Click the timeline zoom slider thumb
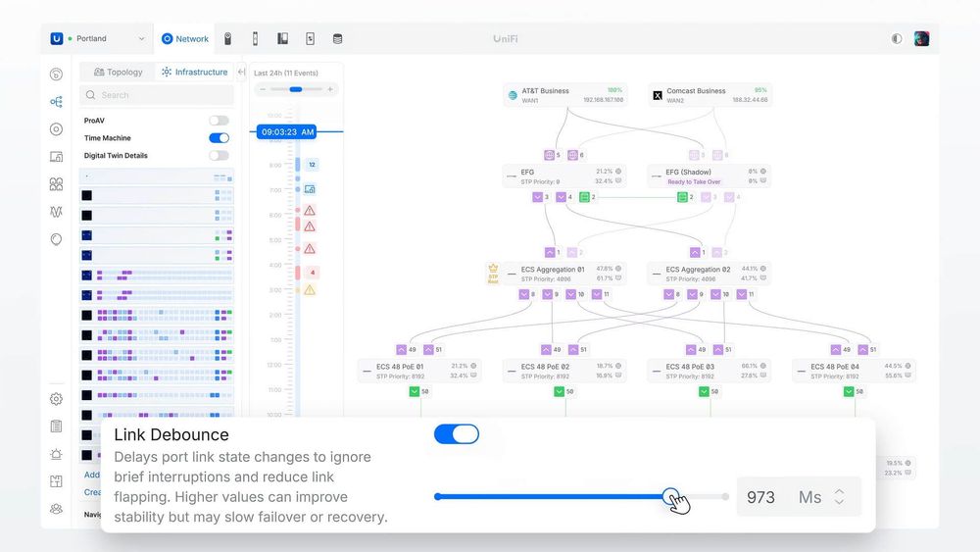This screenshot has width=980, height=552. (296, 89)
